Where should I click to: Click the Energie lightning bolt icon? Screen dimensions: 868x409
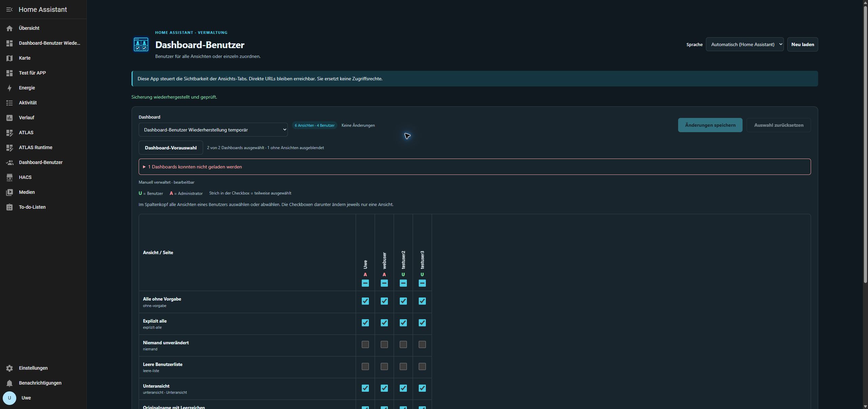tap(9, 88)
